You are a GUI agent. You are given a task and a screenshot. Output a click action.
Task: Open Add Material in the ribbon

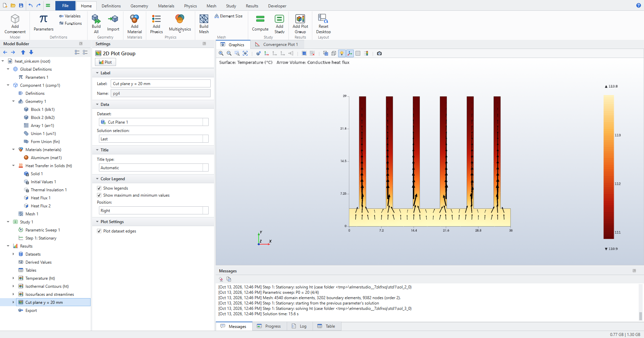click(x=135, y=24)
